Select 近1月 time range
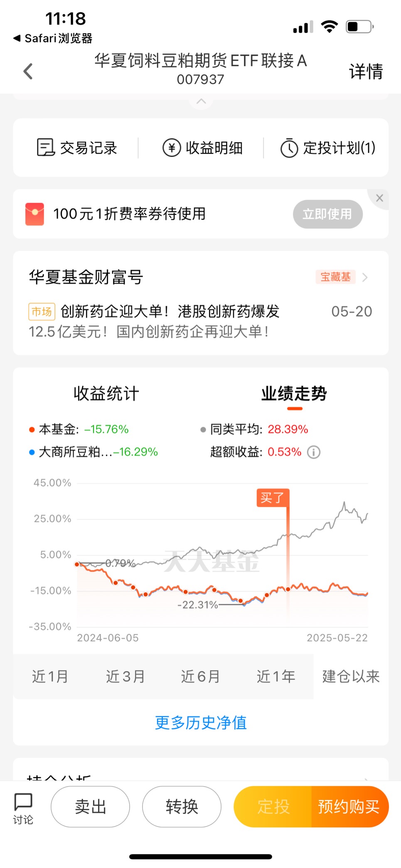Viewport: 401px width, 868px height. (x=50, y=676)
